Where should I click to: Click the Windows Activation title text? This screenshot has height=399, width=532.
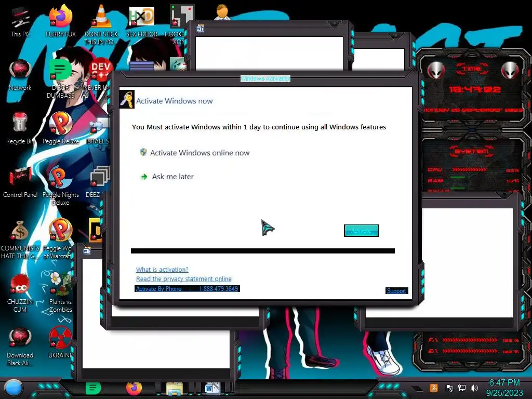point(265,79)
